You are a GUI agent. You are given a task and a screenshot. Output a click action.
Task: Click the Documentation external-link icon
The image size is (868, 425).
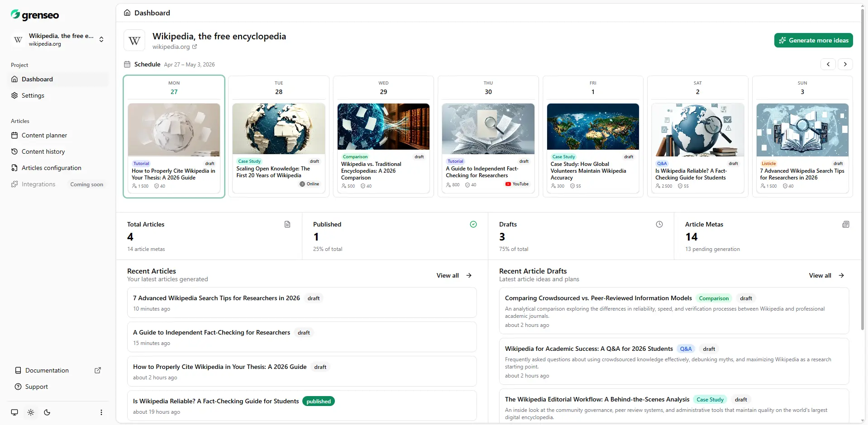[x=97, y=370]
